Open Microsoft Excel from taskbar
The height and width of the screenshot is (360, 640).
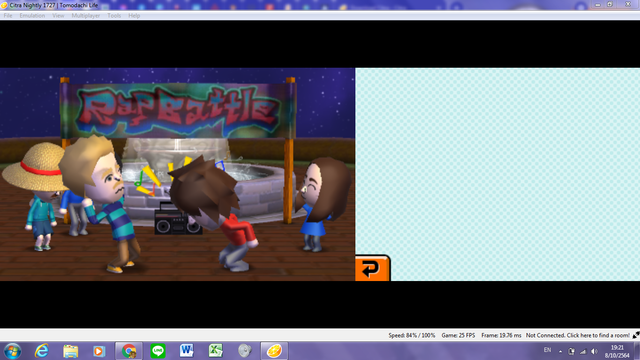coord(216,351)
